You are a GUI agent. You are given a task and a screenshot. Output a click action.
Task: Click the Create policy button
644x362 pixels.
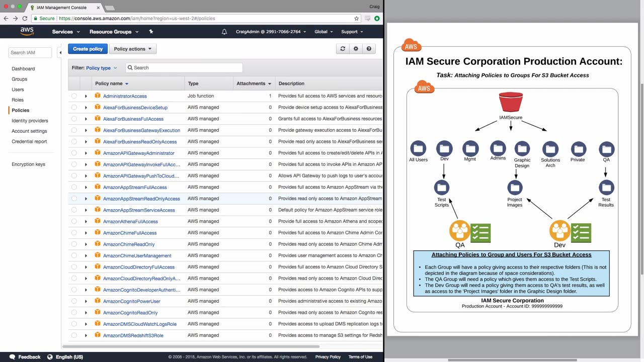[x=88, y=49]
